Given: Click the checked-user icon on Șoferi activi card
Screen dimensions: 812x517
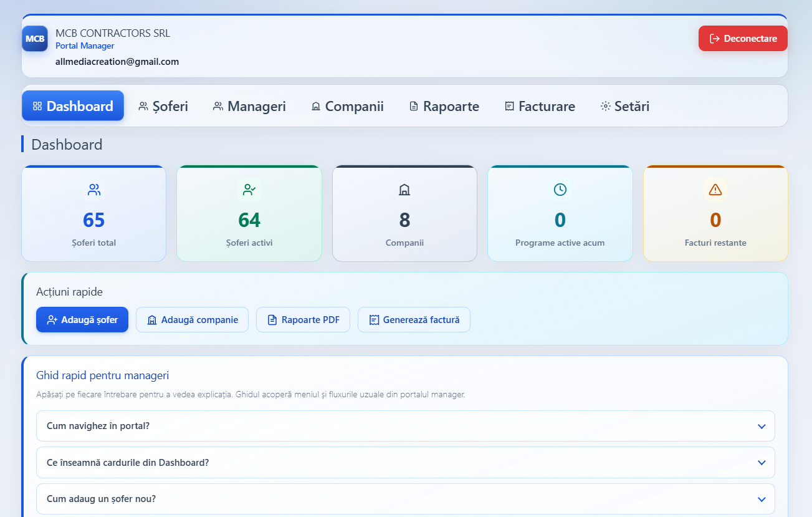Looking at the screenshot, I should click(249, 190).
